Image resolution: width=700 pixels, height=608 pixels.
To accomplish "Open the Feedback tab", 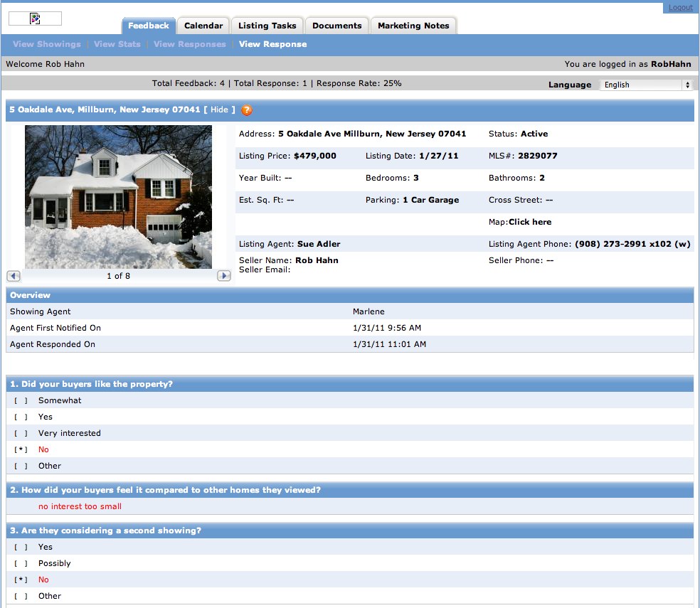I will tap(149, 26).
